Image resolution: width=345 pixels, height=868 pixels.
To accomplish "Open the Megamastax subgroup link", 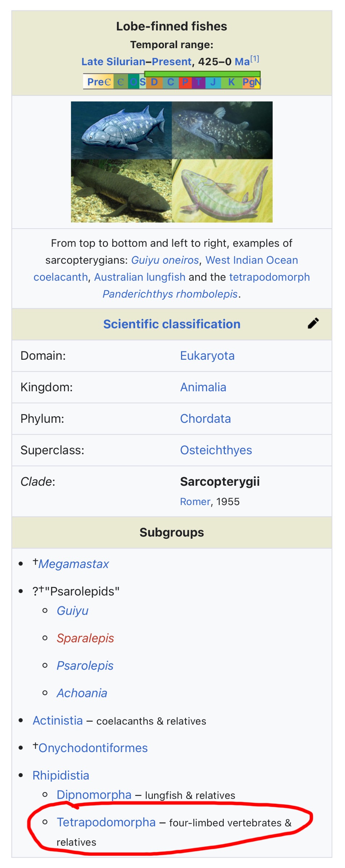I will [73, 564].
